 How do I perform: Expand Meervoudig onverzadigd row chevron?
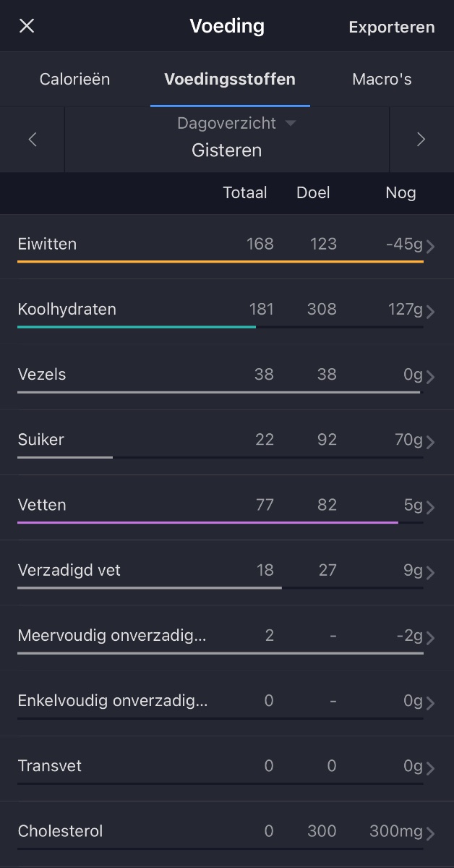tap(431, 637)
